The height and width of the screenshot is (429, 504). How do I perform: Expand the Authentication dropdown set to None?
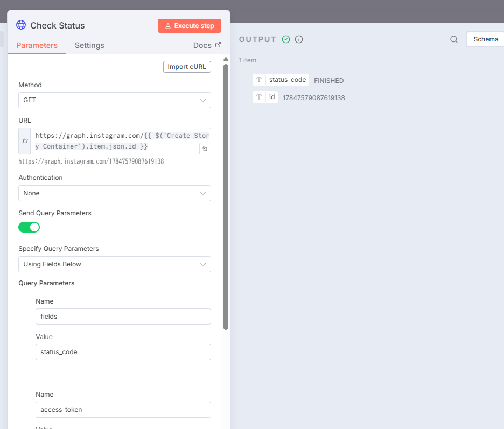click(115, 193)
